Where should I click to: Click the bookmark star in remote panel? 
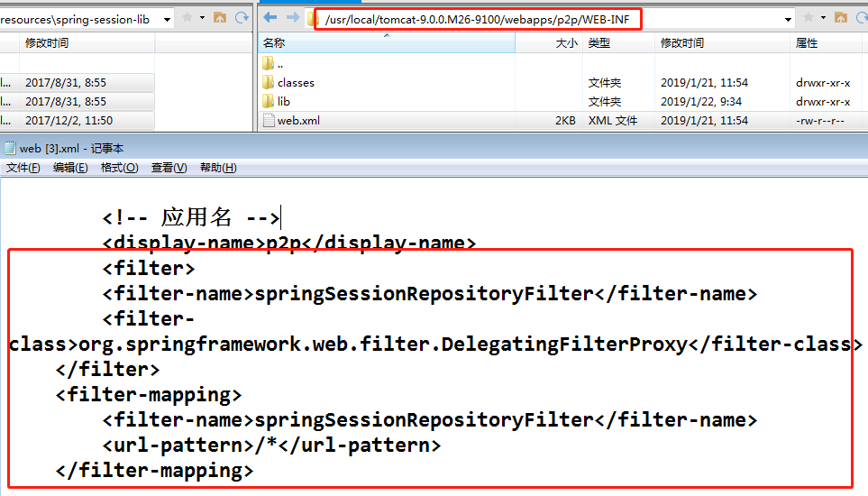pos(809,18)
